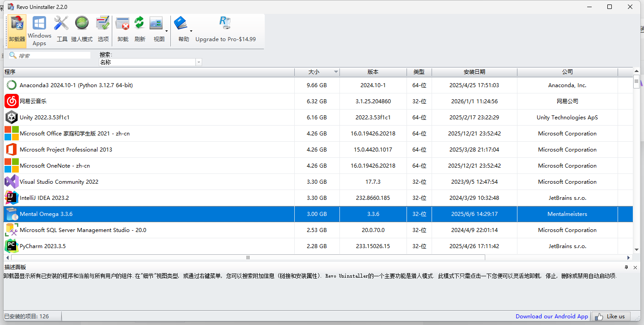Switch to Windows Apps view

pyautogui.click(x=39, y=31)
